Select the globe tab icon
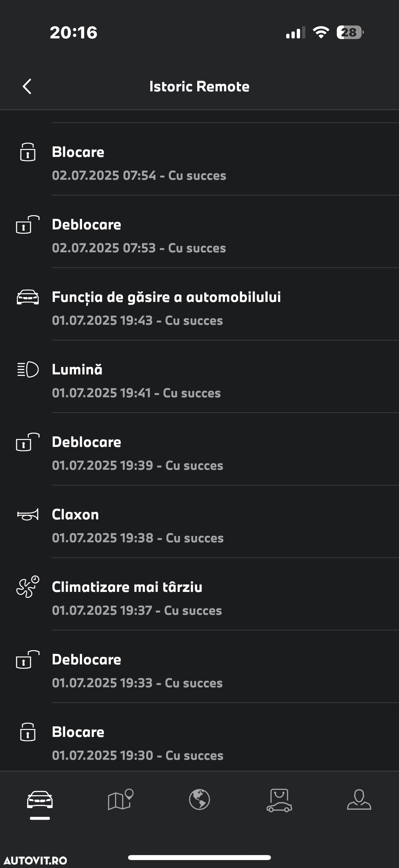399x868 pixels. click(x=199, y=799)
